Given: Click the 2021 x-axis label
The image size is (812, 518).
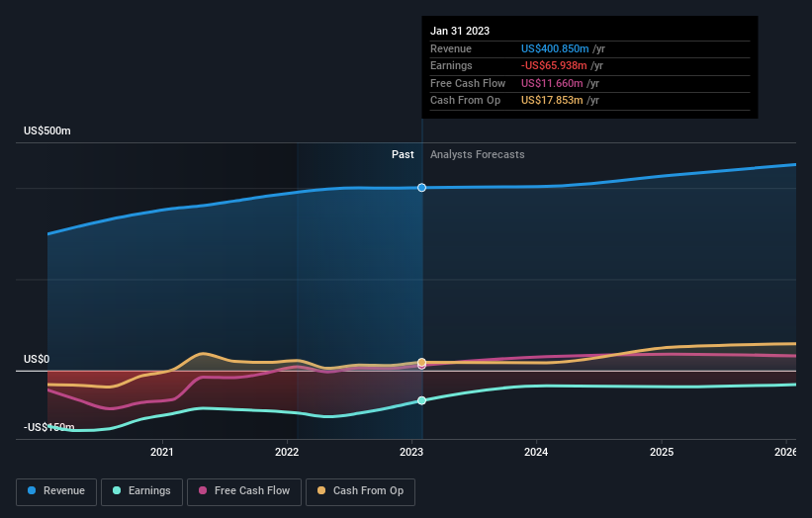Looking at the screenshot, I should coord(162,452).
